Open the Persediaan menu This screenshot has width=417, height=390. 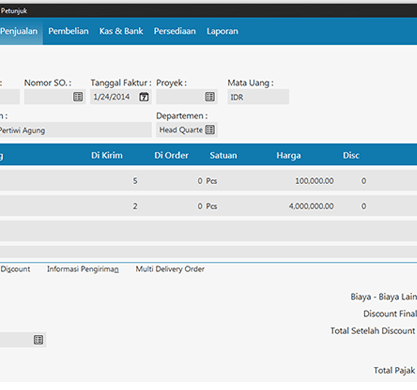175,31
